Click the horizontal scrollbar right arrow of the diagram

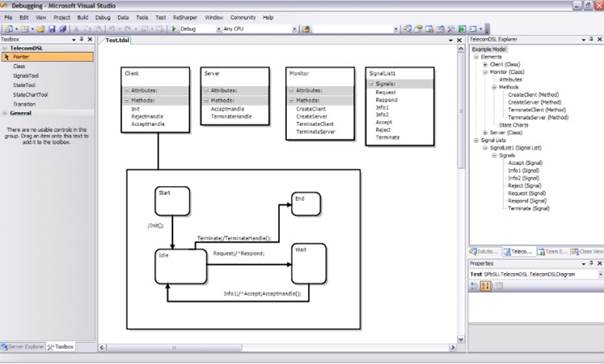click(453, 348)
